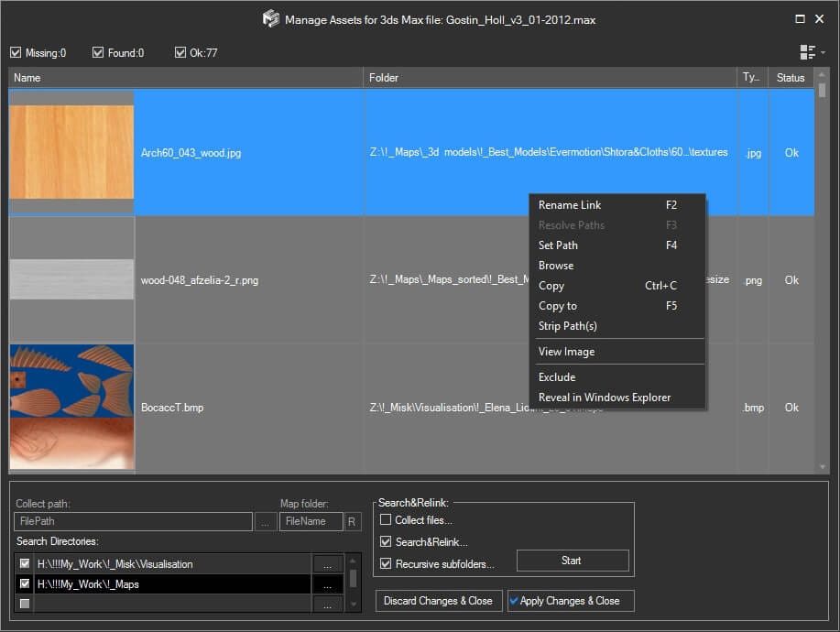Uncheck the H:\!!!My_Work\!_Maps directory checkbox
840x632 pixels.
[x=25, y=583]
